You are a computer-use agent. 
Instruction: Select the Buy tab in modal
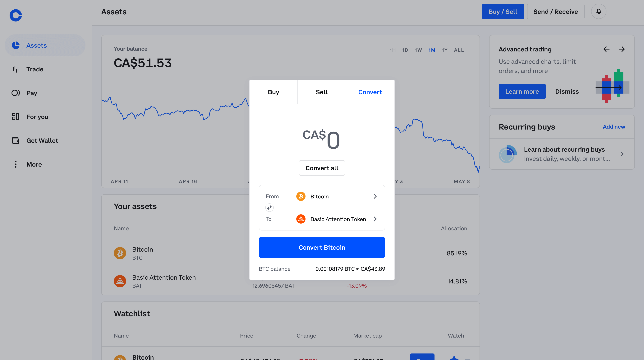pos(273,92)
